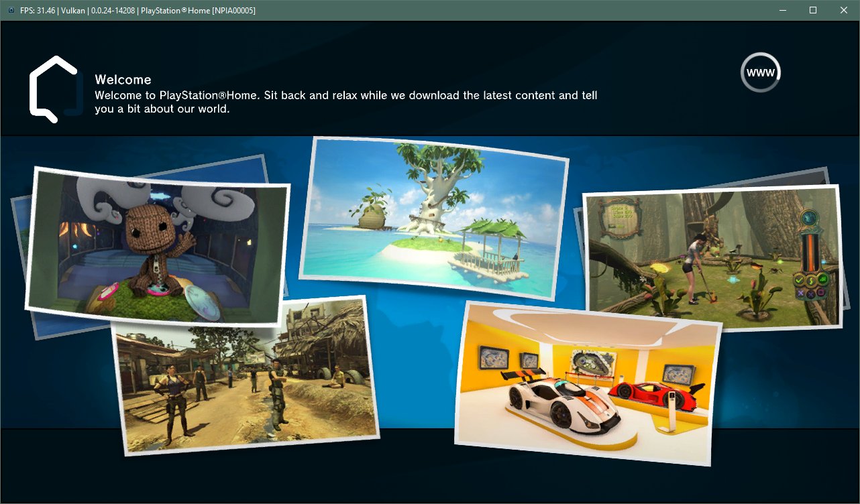Close the PlayStation Home window
Screen dimensions: 860x504
(843, 10)
